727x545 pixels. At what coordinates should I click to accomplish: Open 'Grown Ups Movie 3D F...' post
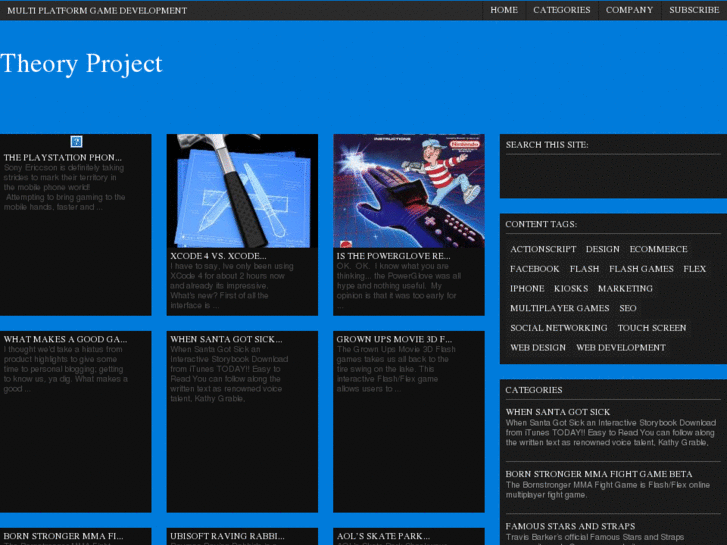pyautogui.click(x=394, y=339)
